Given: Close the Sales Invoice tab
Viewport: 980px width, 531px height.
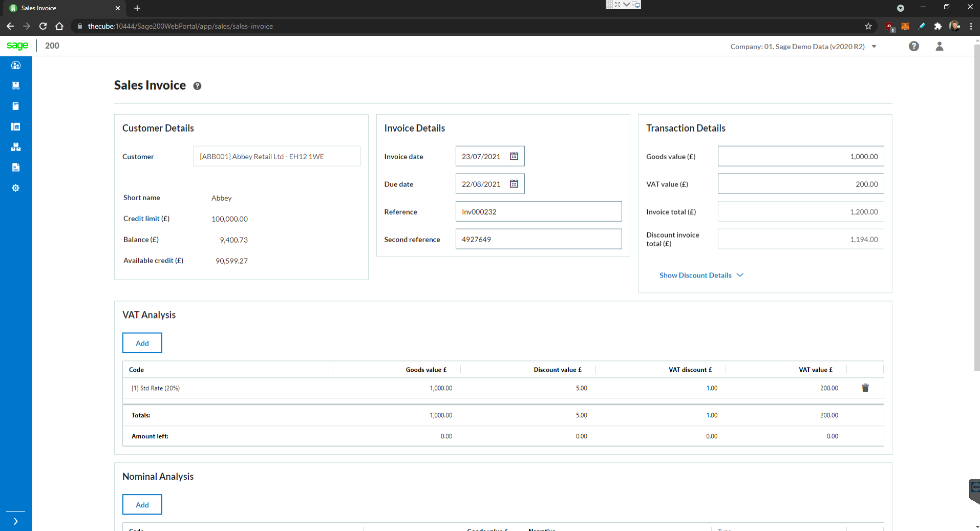Looking at the screenshot, I should coord(118,8).
